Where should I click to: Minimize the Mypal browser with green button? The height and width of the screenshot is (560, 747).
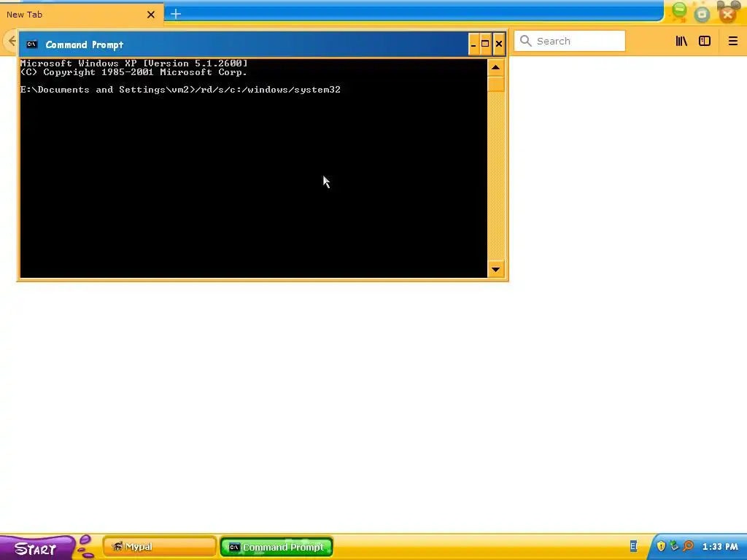pos(679,12)
